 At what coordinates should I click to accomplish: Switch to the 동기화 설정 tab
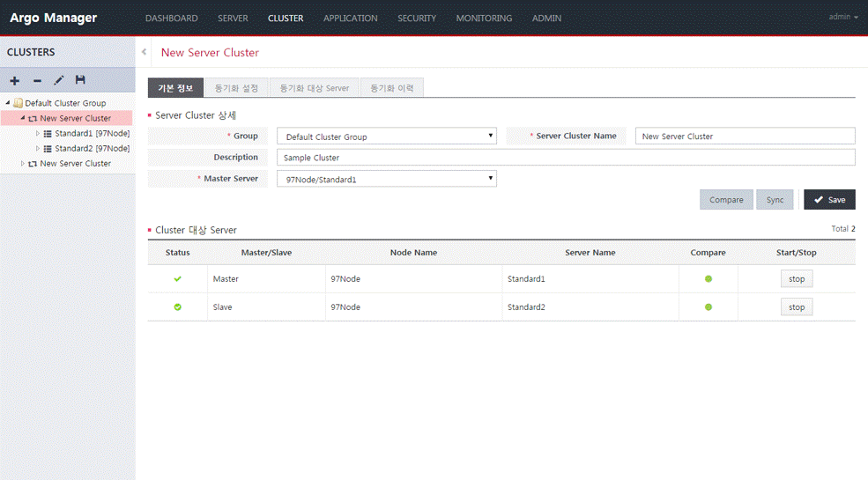point(236,88)
